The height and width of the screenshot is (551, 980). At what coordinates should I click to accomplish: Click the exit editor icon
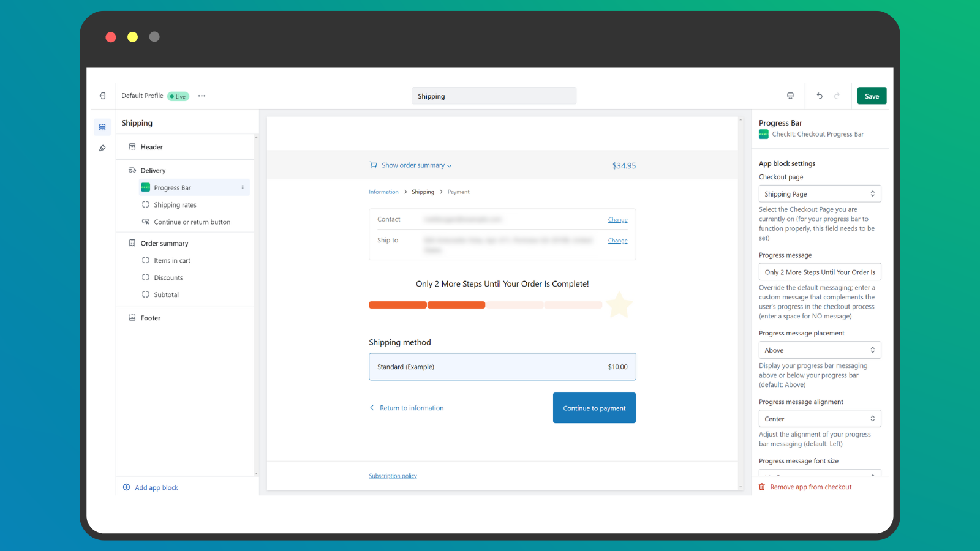pos(102,96)
